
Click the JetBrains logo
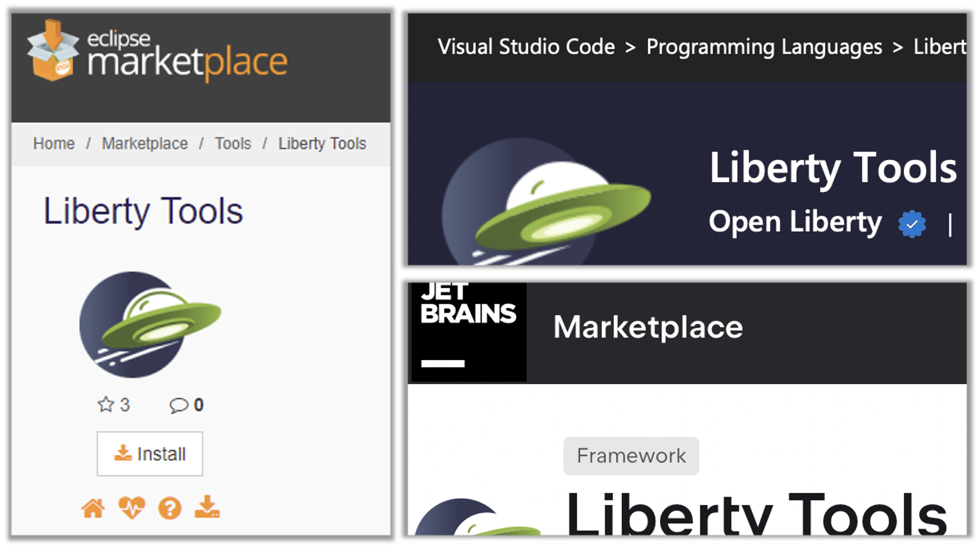click(x=468, y=332)
